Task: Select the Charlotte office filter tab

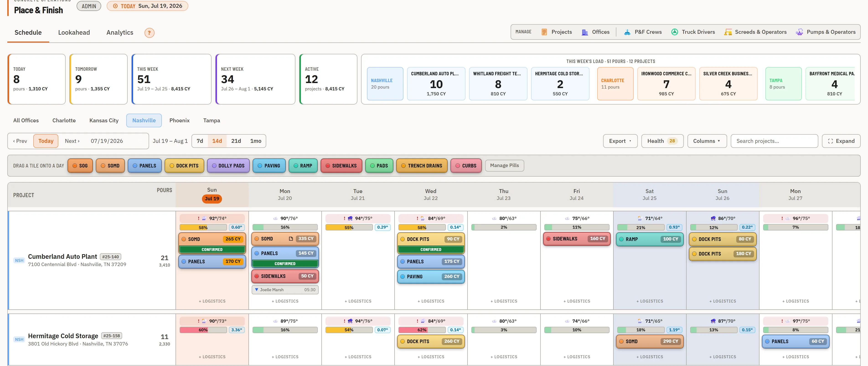Action: coord(64,120)
